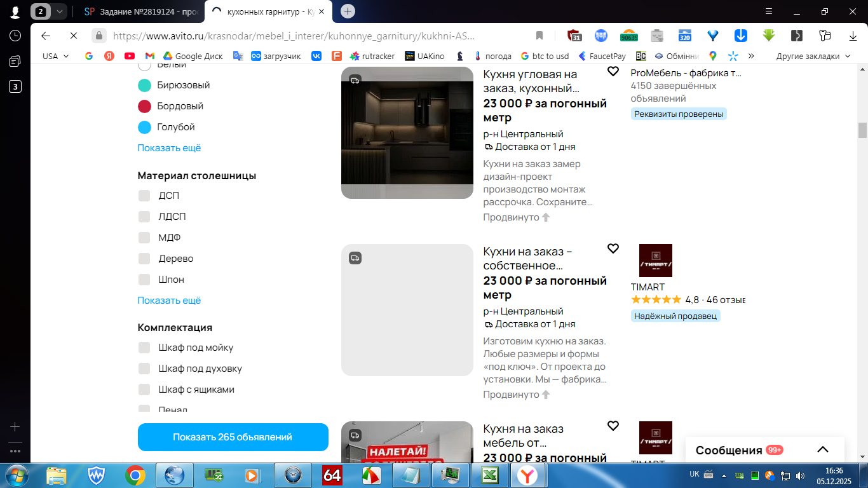Image resolution: width=868 pixels, height=488 pixels.
Task: Open the Windows Start menu
Action: 16,475
